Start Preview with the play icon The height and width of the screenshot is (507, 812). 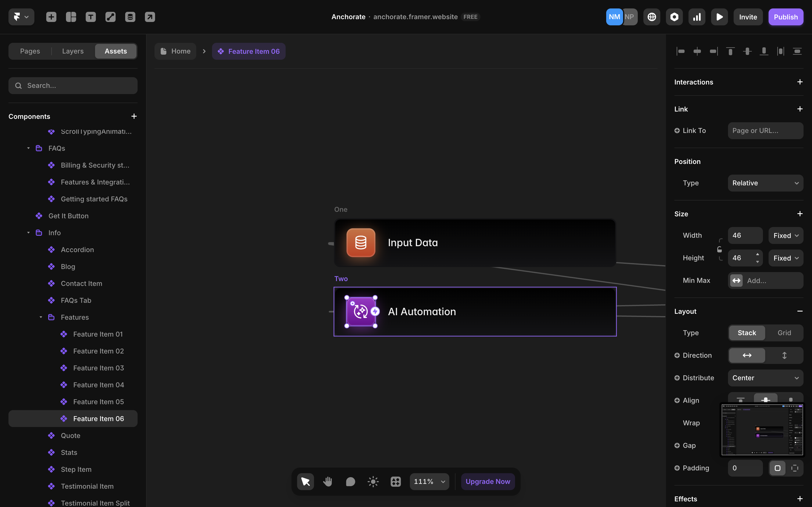pyautogui.click(x=719, y=17)
